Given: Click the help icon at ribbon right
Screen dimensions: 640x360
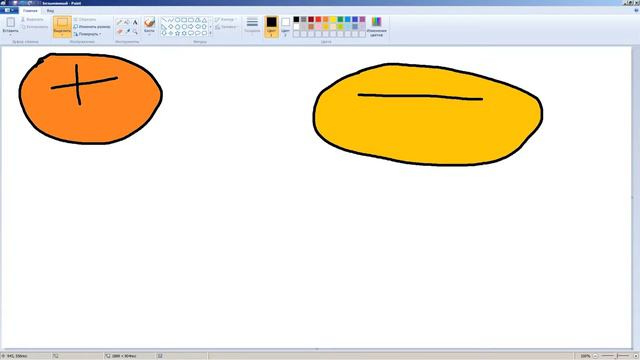Looking at the screenshot, I should tap(636, 10).
